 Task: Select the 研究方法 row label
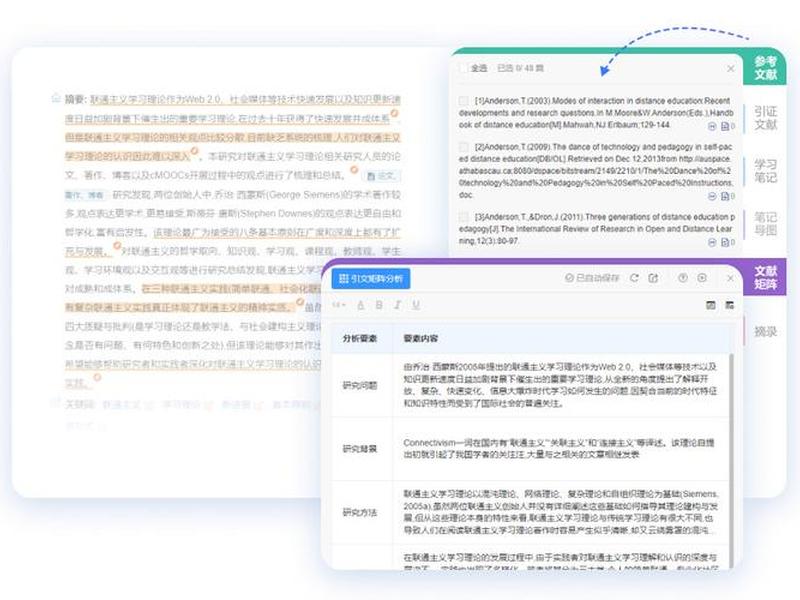coord(360,512)
